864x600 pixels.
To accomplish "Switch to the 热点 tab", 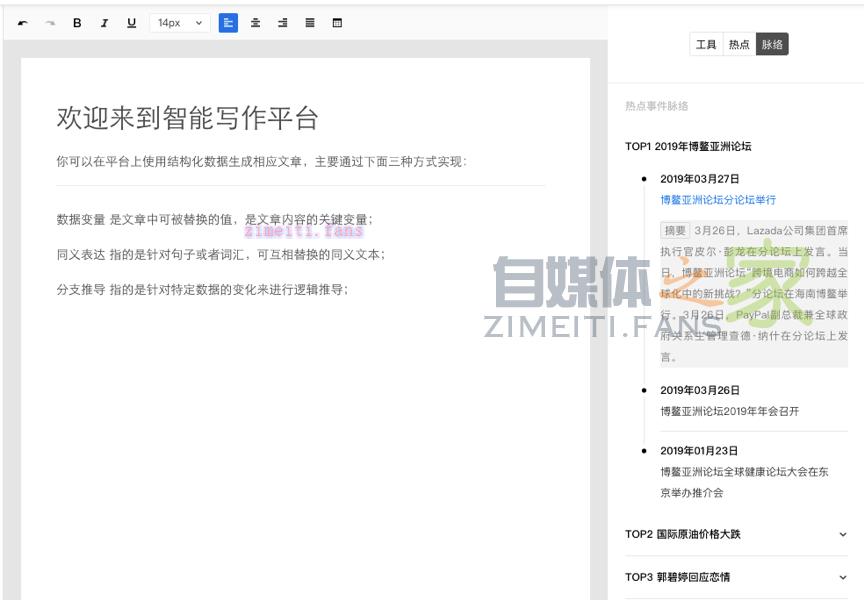I will pos(739,44).
